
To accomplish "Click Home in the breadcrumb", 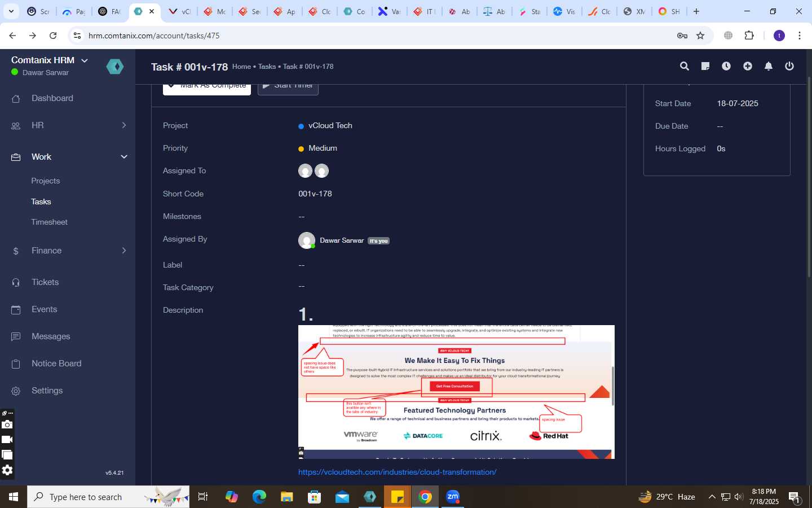I will pyautogui.click(x=241, y=67).
